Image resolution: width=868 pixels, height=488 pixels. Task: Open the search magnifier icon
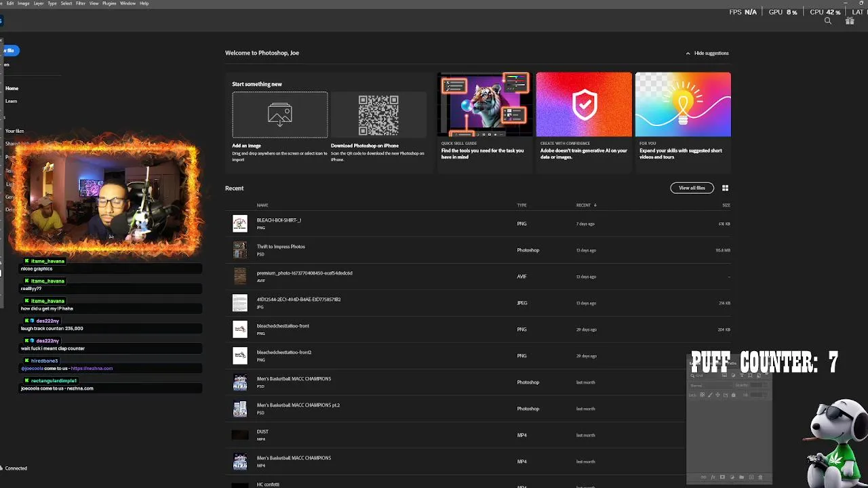[828, 21]
